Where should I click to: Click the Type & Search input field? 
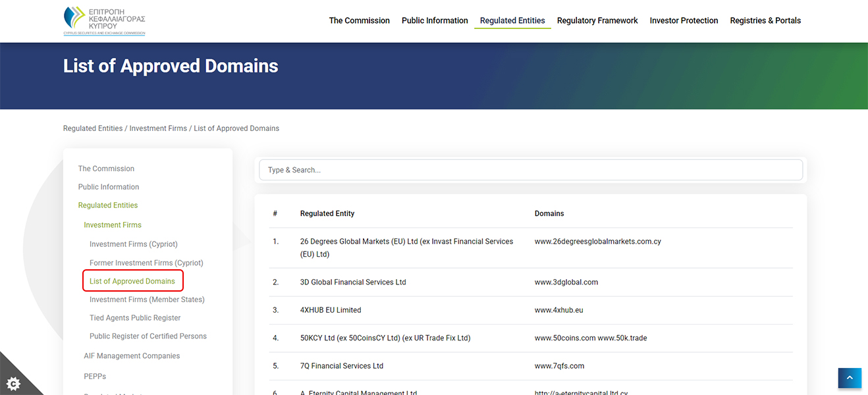pyautogui.click(x=531, y=169)
